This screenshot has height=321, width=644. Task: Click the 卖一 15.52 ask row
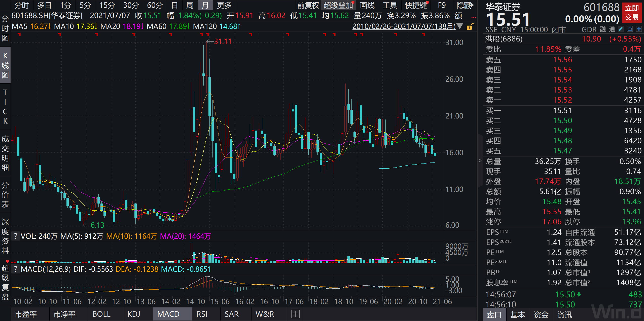point(563,100)
